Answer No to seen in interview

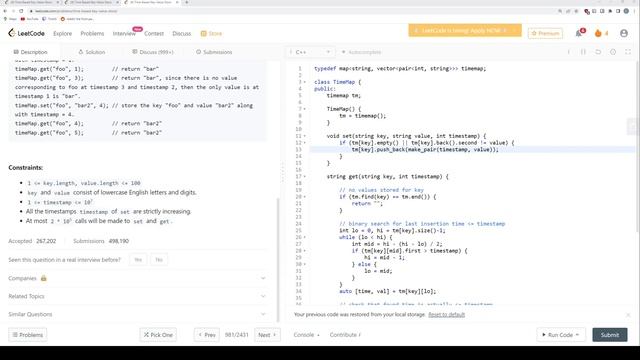(x=159, y=260)
